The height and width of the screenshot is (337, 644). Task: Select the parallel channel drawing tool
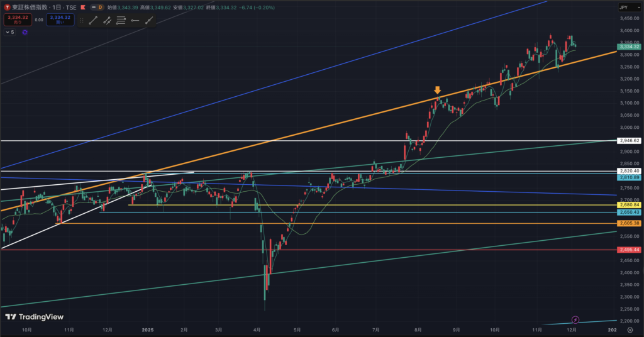(108, 20)
